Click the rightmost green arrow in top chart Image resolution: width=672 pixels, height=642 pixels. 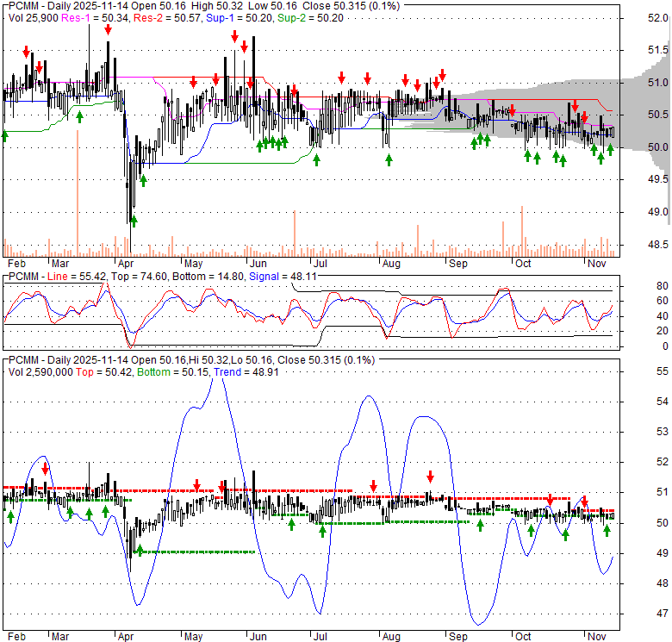click(x=610, y=149)
